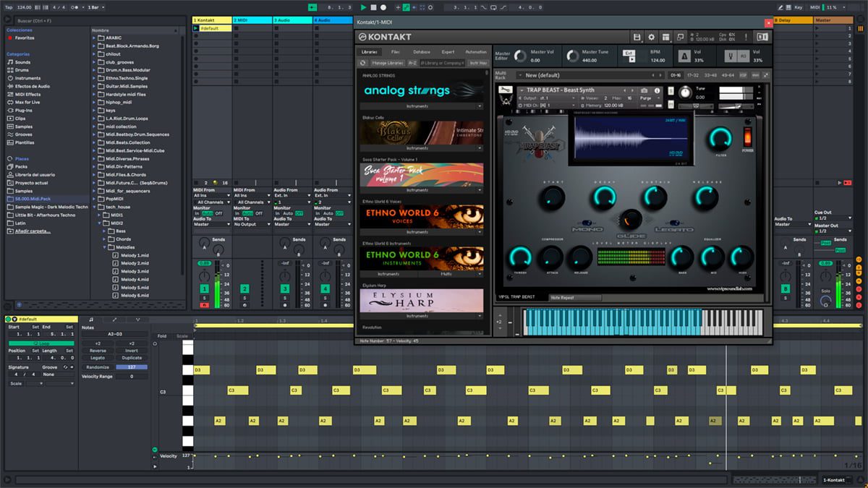
Task: Click the Reverse notes button
Action: coord(98,350)
